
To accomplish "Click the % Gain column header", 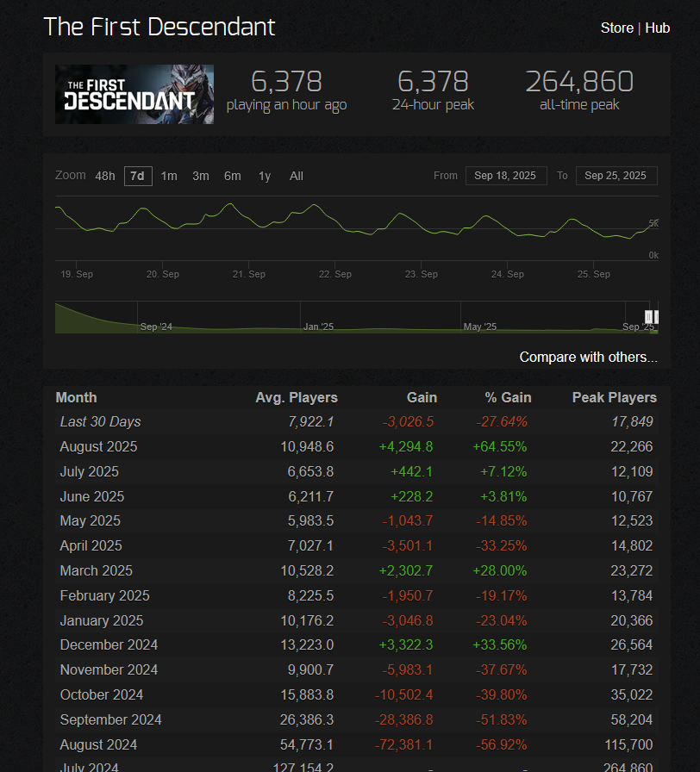I will (x=508, y=397).
